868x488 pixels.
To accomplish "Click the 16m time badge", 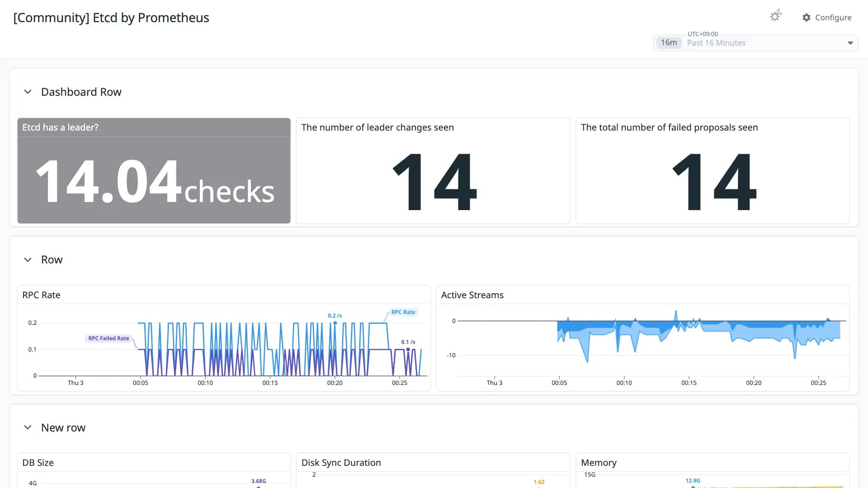I will point(669,42).
